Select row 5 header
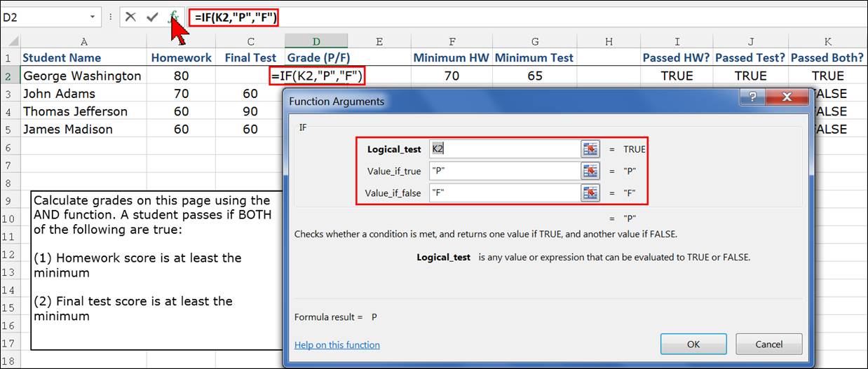The image size is (868, 369). [x=9, y=130]
